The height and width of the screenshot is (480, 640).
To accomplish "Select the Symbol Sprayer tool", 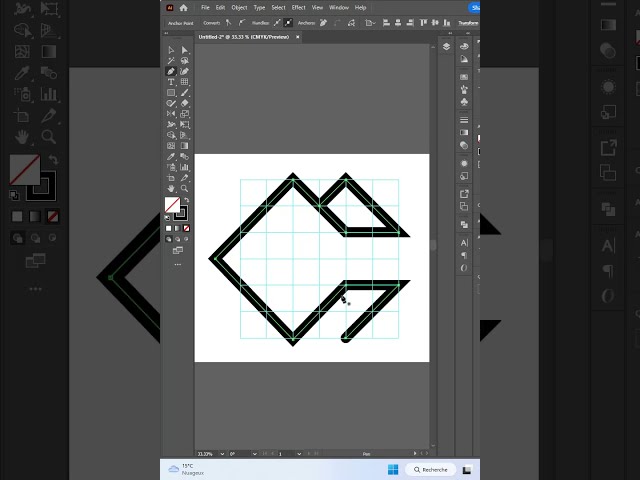I will [171, 167].
